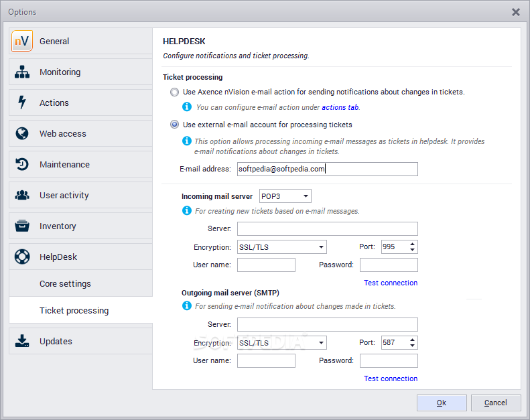The image size is (530, 420).
Task: Open the Actions options section
Action: (80, 102)
